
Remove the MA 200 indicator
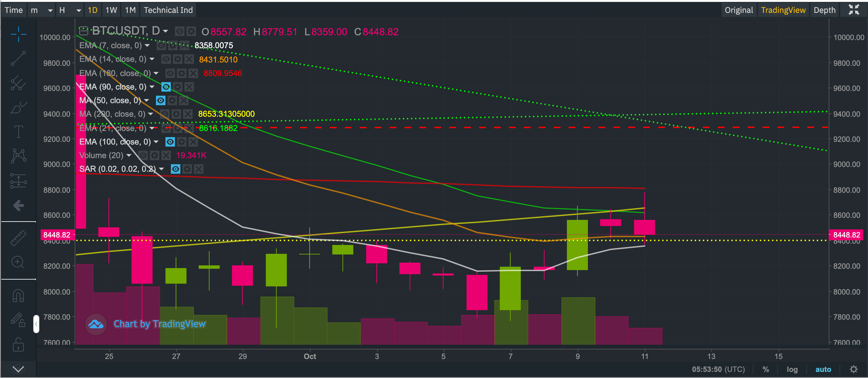tap(188, 114)
